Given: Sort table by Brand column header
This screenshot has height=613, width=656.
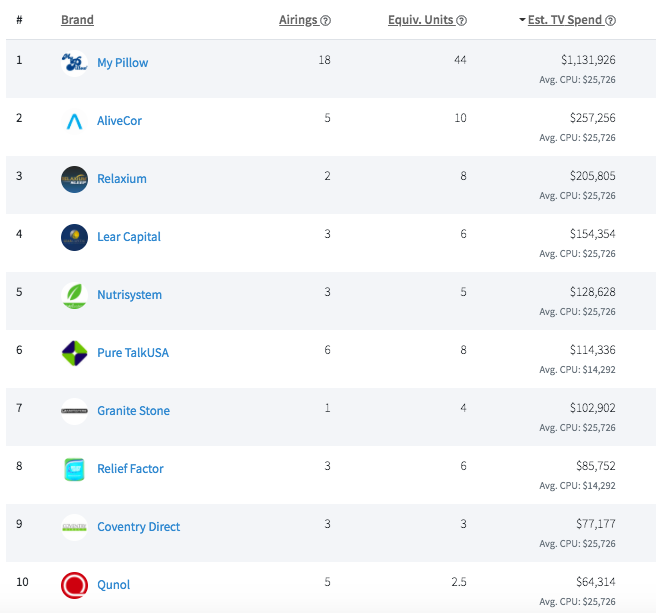Looking at the screenshot, I should 77,20.
